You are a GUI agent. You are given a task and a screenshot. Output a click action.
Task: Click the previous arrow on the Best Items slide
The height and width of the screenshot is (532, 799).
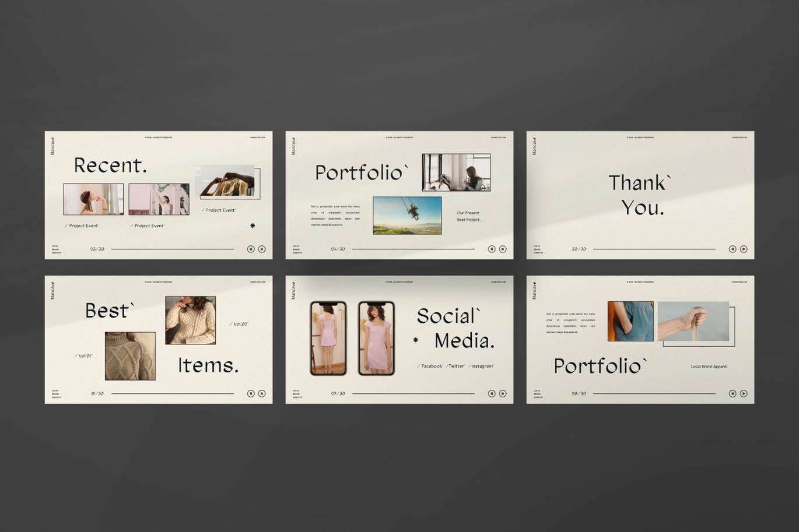point(251,393)
